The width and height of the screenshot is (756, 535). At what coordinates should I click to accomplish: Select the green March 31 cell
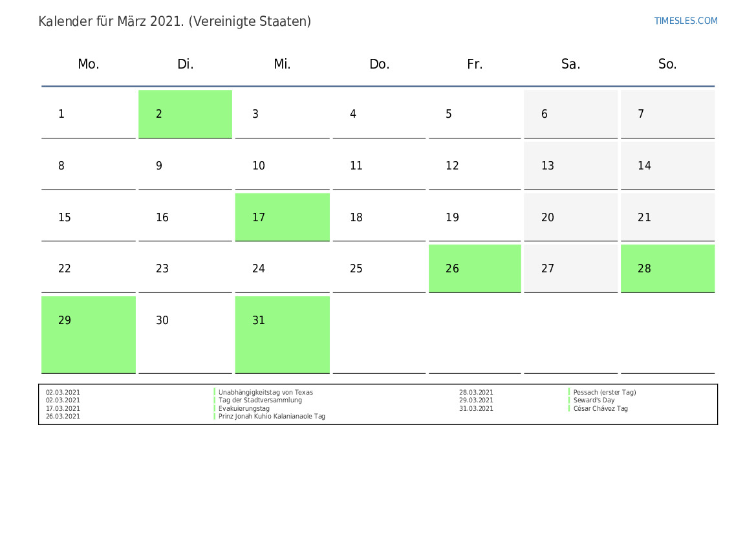tap(282, 334)
